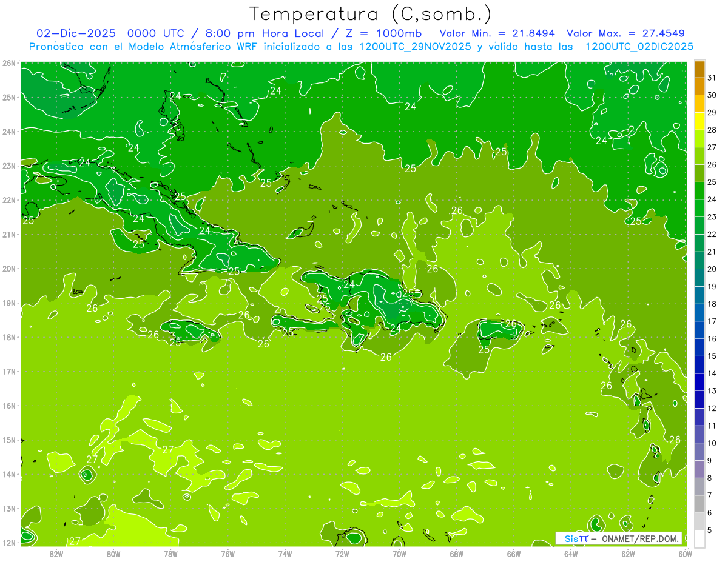Click the 25N latitude axis label

point(9,97)
